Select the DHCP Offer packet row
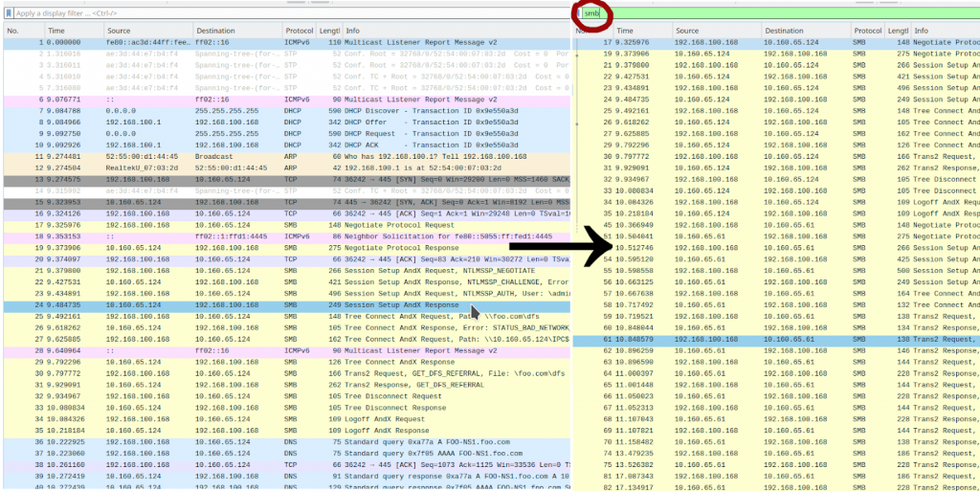 coord(287,123)
